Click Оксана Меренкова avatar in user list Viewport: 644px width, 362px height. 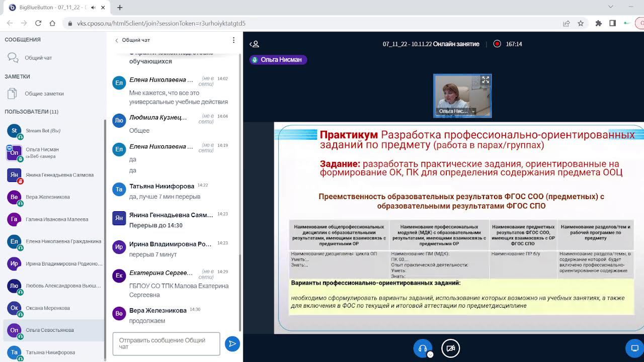(14, 308)
